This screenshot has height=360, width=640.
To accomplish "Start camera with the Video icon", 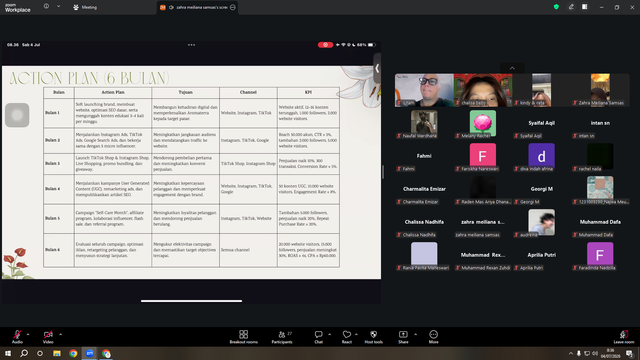I will point(48,334).
